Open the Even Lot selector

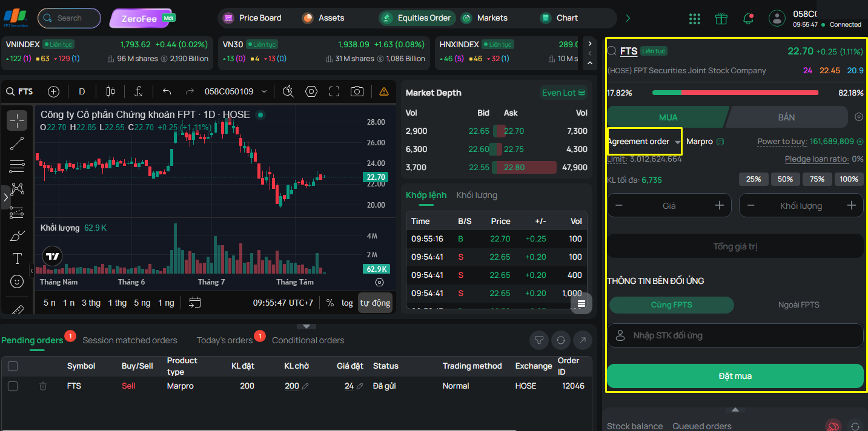coord(564,93)
